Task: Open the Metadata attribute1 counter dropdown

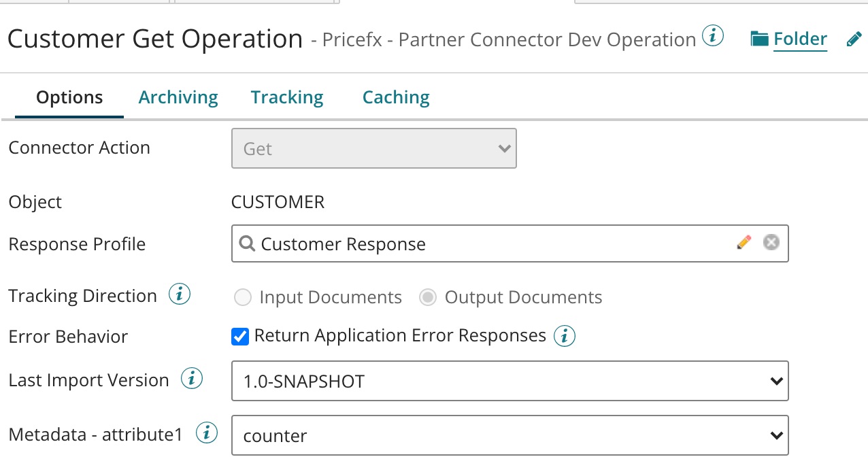Action: [x=510, y=435]
